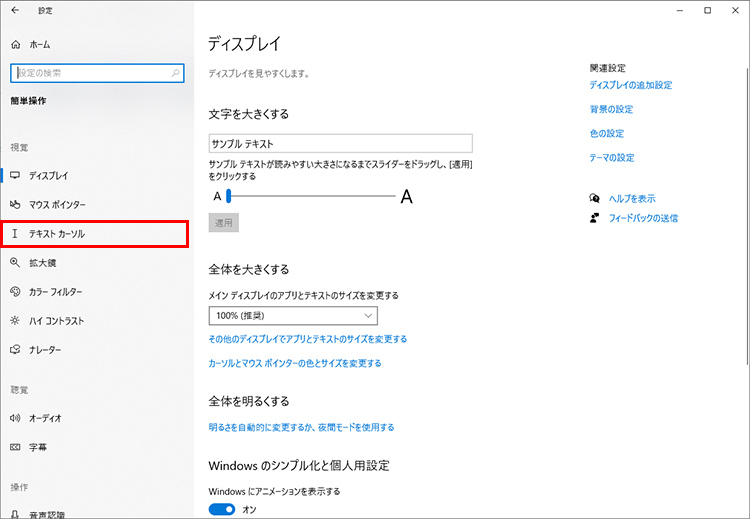Open the Text Cursor (テキスト カーソル) page
750x519 pixels.
click(x=57, y=233)
